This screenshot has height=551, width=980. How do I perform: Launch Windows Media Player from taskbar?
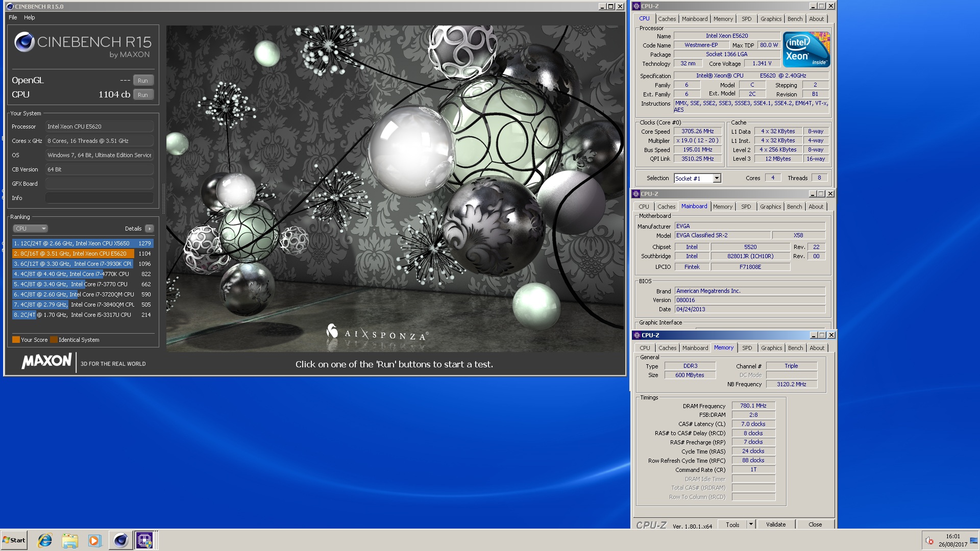click(x=94, y=540)
